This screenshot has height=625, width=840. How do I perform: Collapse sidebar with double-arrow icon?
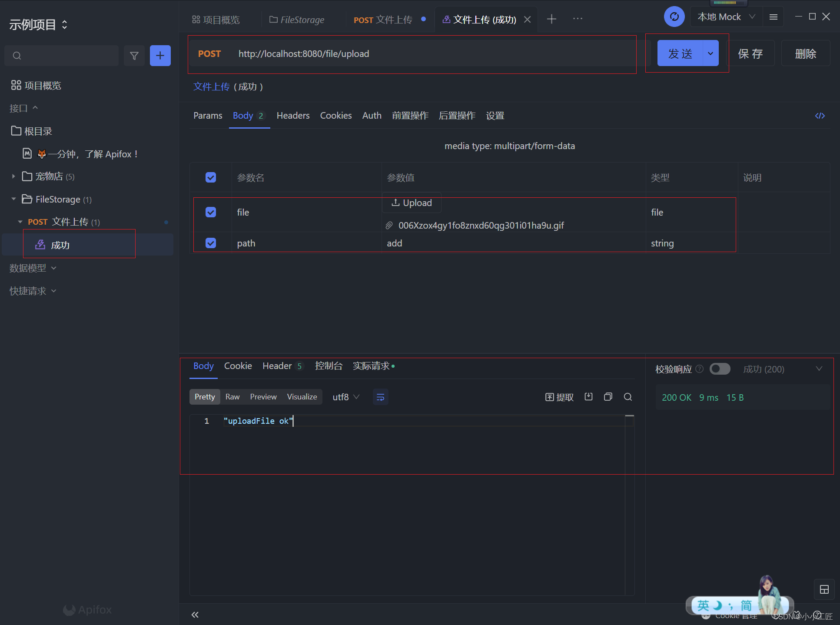point(195,614)
